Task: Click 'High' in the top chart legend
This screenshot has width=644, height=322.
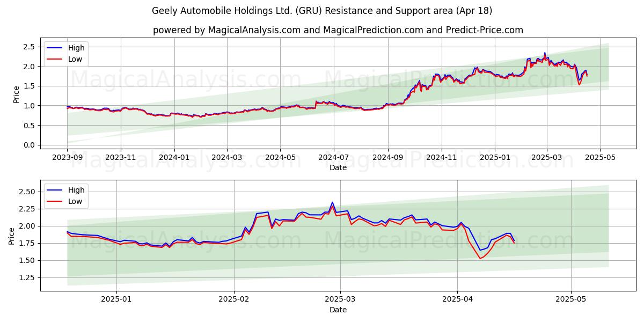Action: (76, 48)
